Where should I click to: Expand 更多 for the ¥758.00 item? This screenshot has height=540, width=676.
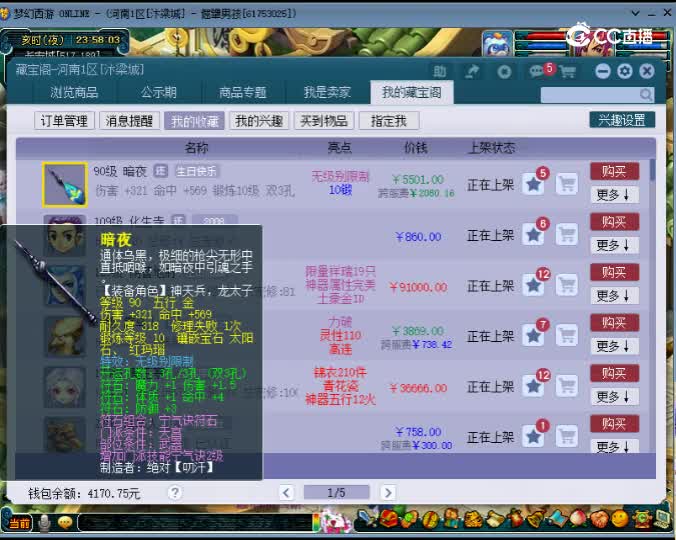click(614, 446)
